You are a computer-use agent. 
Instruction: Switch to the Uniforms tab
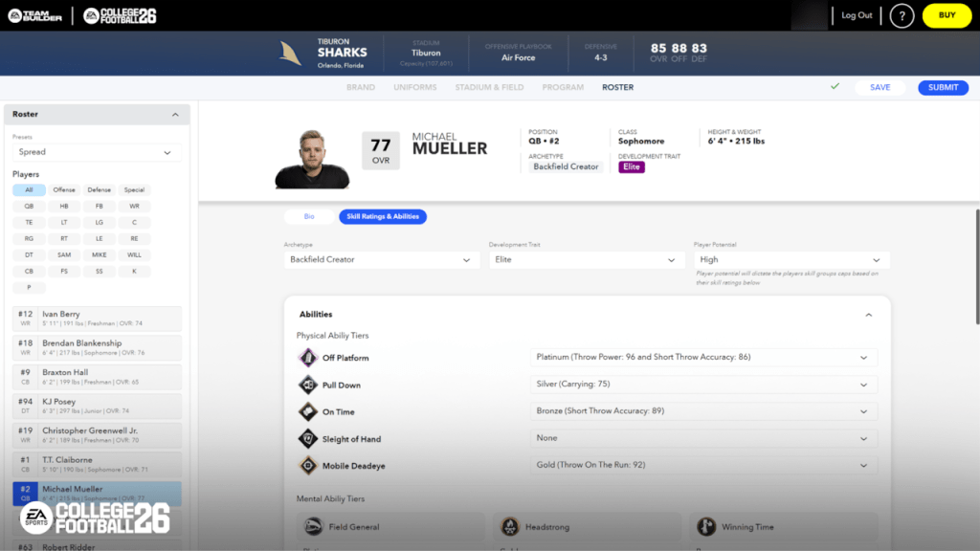tap(414, 87)
